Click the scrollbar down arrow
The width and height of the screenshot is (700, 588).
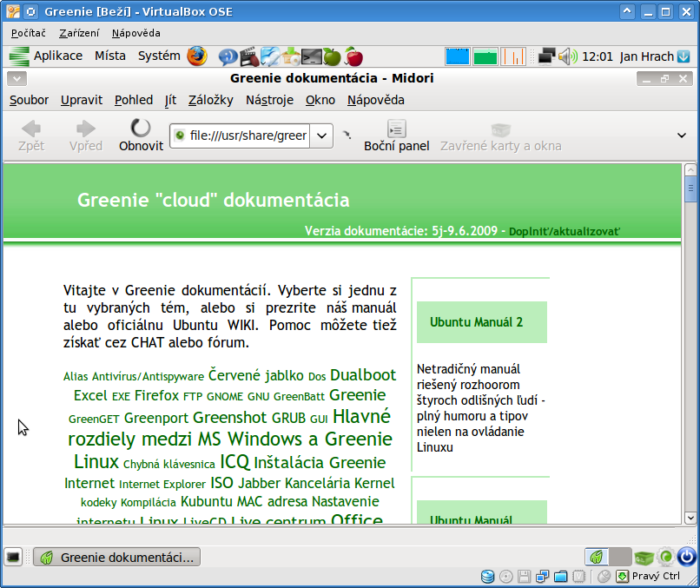pyautogui.click(x=690, y=518)
